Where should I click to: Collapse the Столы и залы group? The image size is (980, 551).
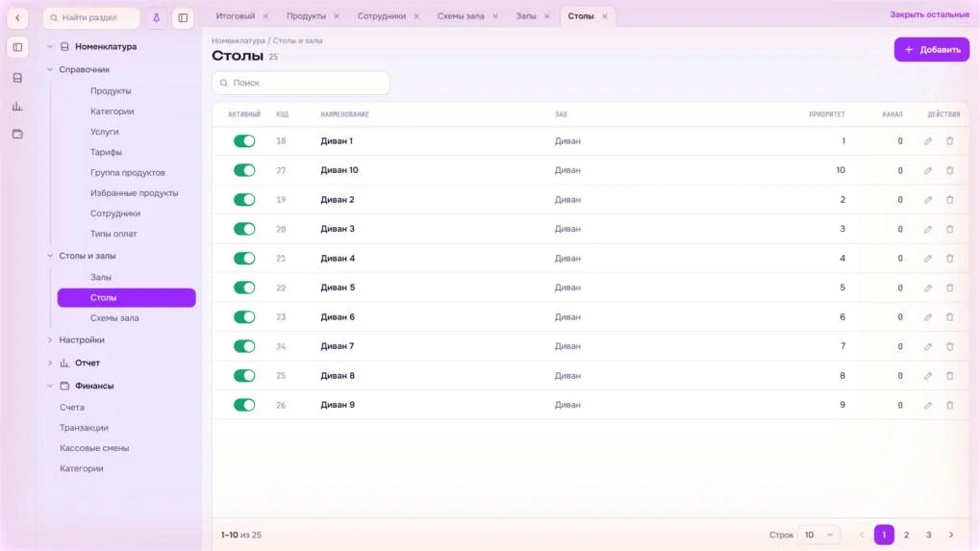click(50, 256)
